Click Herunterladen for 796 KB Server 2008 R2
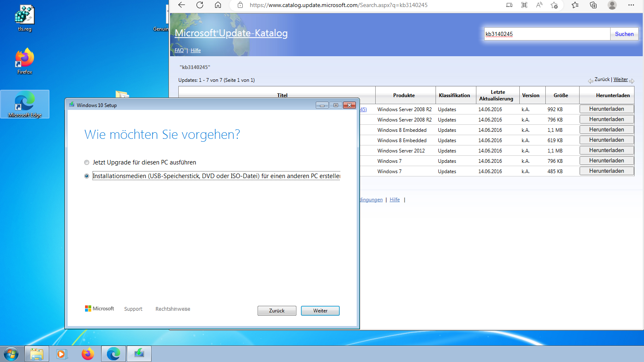The width and height of the screenshot is (644, 362). point(606,119)
